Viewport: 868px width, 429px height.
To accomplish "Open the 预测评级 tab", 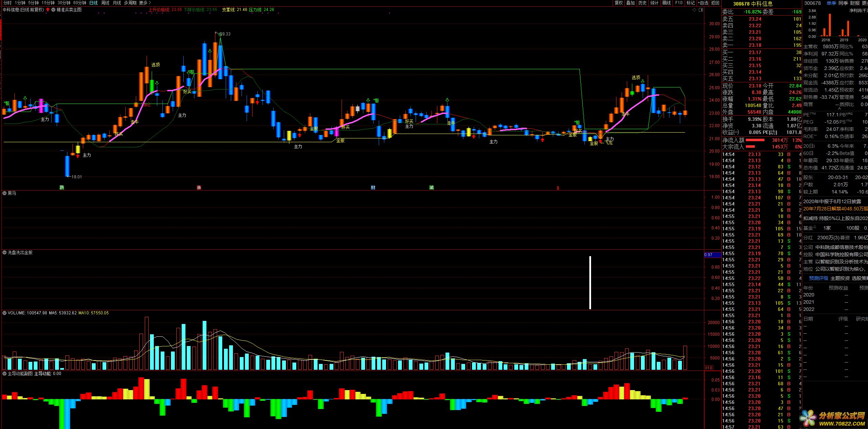I will [x=818, y=278].
